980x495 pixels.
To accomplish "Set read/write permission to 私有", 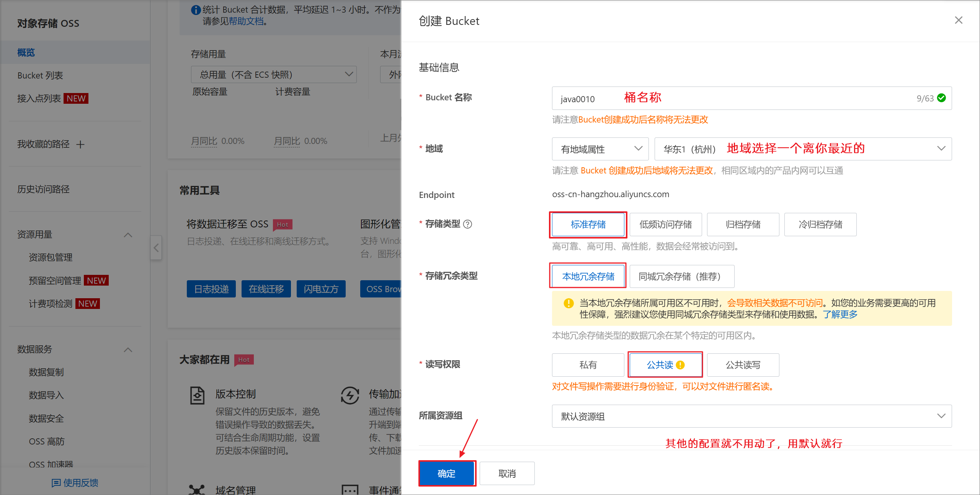I will click(588, 365).
